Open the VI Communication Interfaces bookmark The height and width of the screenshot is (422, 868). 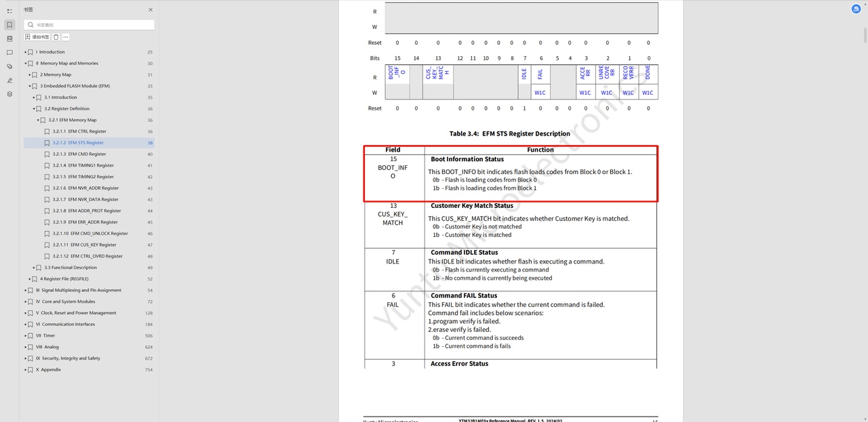[64, 324]
